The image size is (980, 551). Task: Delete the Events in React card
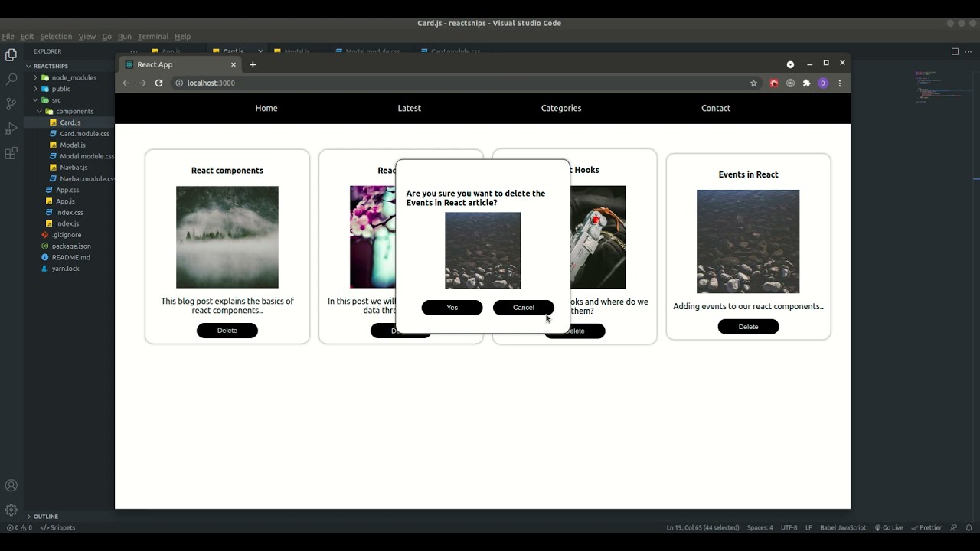point(748,327)
